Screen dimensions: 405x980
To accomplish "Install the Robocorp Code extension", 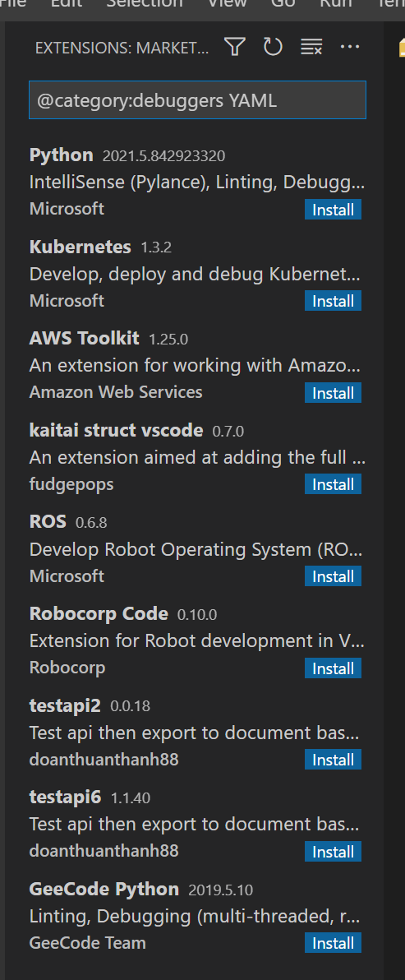I will pyautogui.click(x=334, y=668).
